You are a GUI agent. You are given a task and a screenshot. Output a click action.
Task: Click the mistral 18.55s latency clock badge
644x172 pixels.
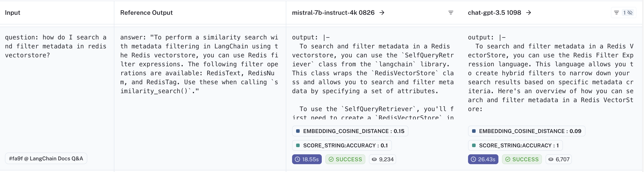307,159
